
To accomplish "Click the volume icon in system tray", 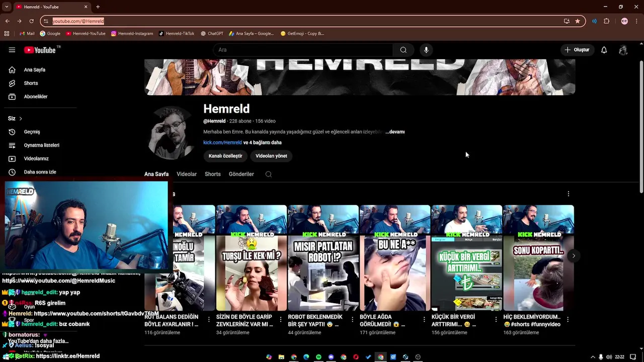I will 609,357.
